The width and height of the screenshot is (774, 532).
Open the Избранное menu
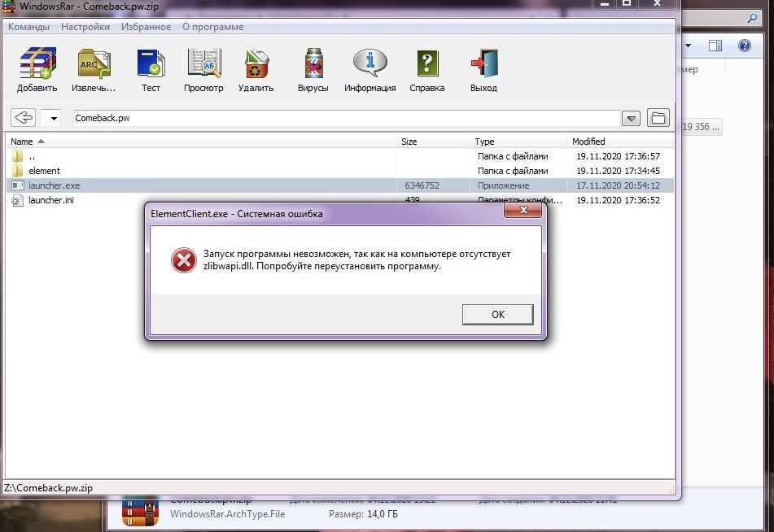pyautogui.click(x=146, y=27)
